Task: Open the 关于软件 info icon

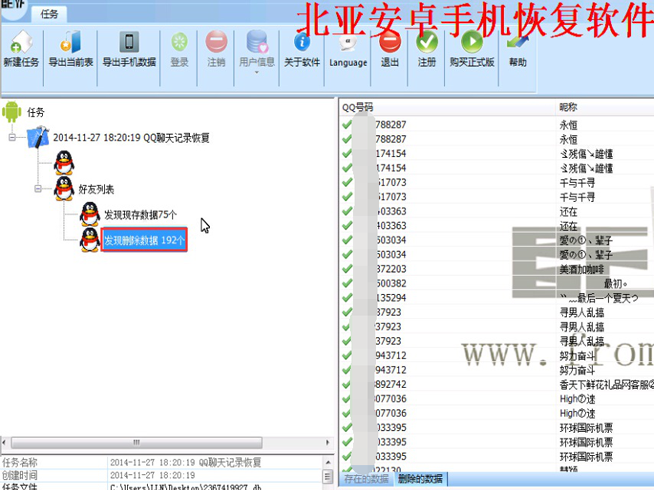Action: click(302, 42)
